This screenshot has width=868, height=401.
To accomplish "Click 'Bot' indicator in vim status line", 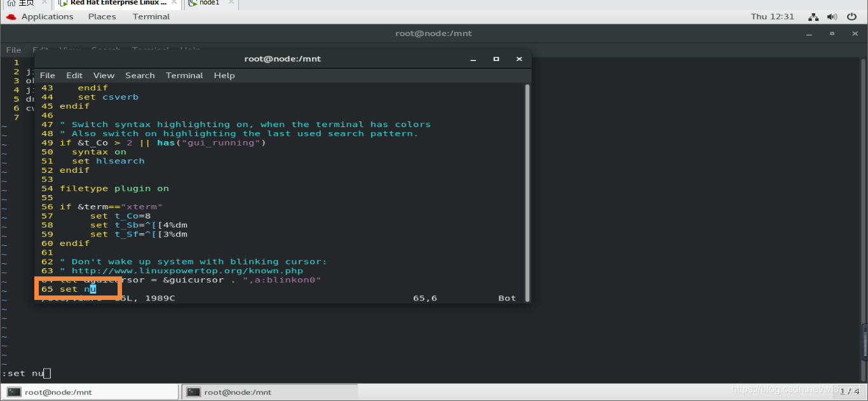I will (507, 298).
